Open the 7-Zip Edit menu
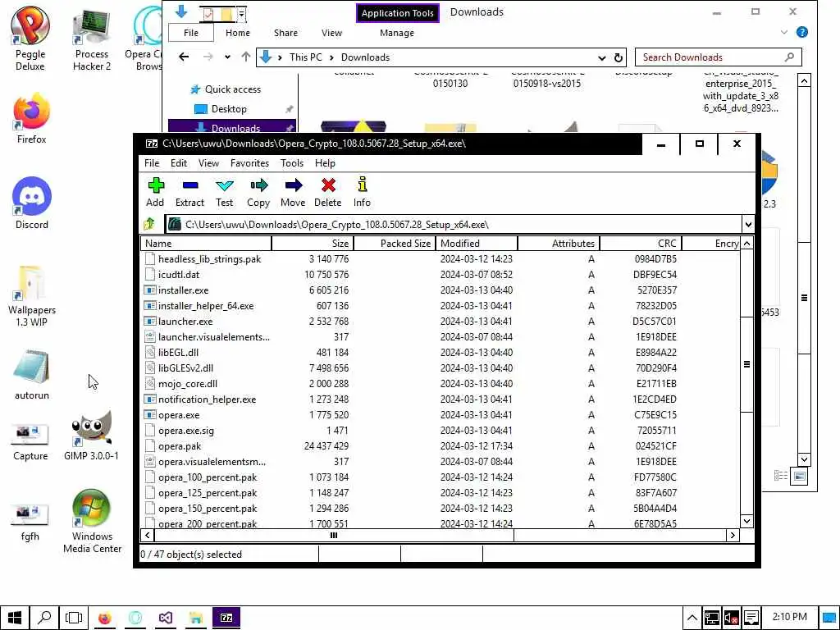 (x=178, y=163)
